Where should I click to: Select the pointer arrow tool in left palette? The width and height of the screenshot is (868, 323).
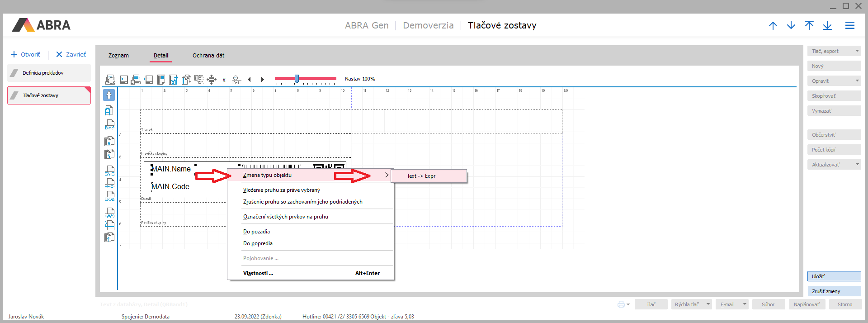tap(109, 95)
